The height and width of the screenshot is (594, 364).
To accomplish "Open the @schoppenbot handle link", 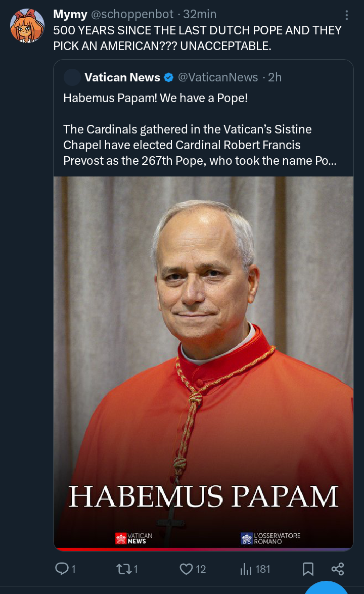I will click(132, 14).
